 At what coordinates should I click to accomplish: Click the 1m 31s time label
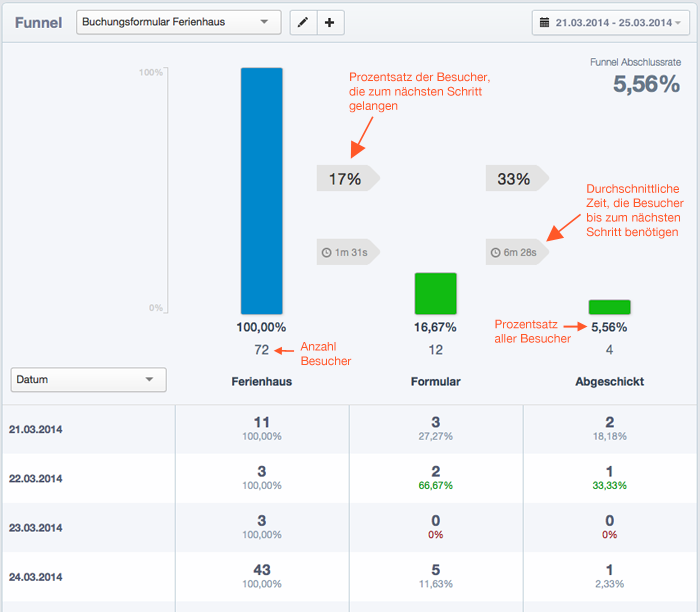(x=348, y=252)
